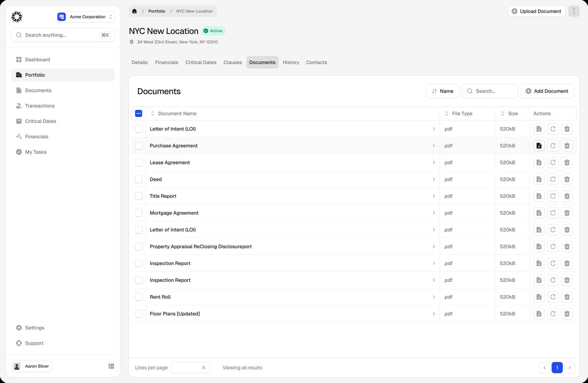Refresh the Floor Plans [Updated] document
This screenshot has width=588, height=383.
coord(553,314)
